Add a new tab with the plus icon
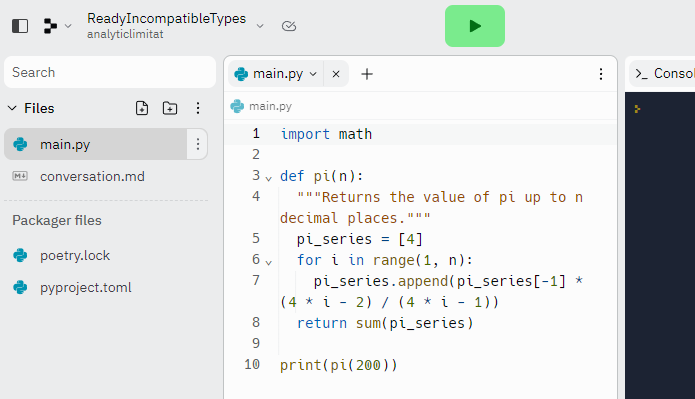 tap(367, 74)
